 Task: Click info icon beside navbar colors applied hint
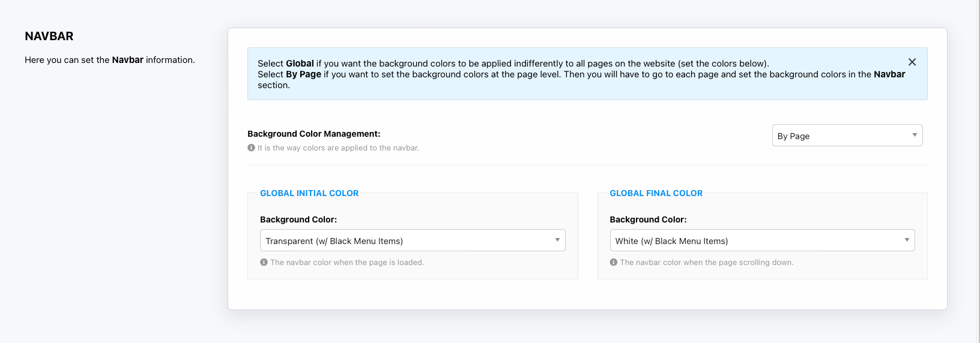pyautogui.click(x=251, y=148)
